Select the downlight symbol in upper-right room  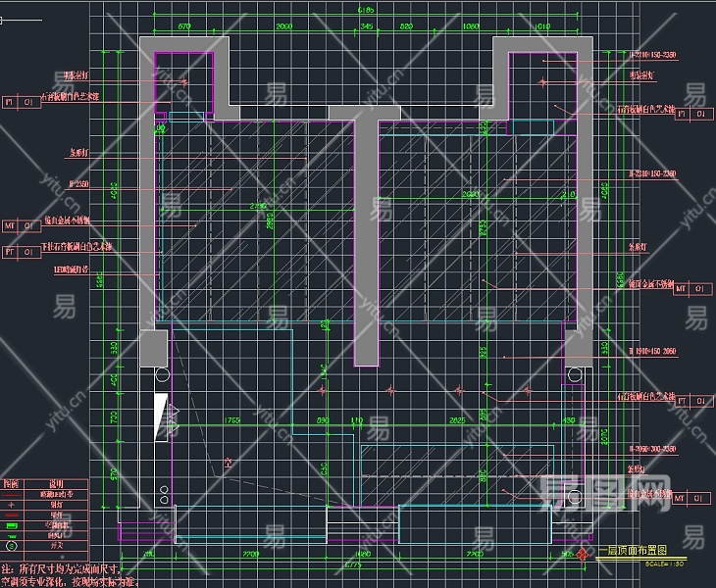(x=542, y=82)
